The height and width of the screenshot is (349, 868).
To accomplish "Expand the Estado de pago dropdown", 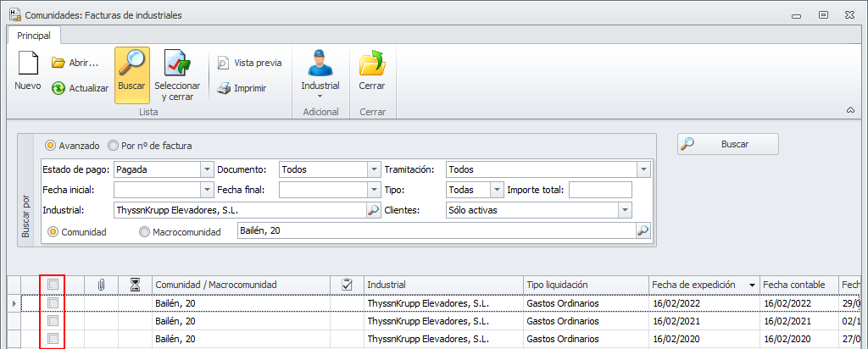I will pos(207,169).
